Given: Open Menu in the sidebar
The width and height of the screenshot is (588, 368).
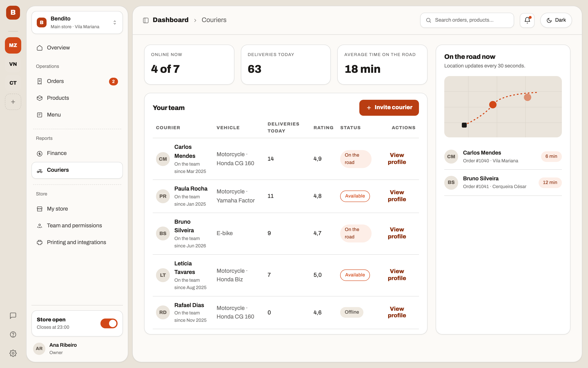Looking at the screenshot, I should click(77, 115).
